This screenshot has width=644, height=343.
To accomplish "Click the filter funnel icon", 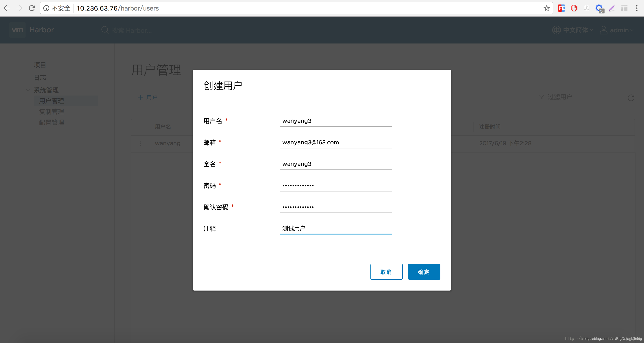I will 542,97.
